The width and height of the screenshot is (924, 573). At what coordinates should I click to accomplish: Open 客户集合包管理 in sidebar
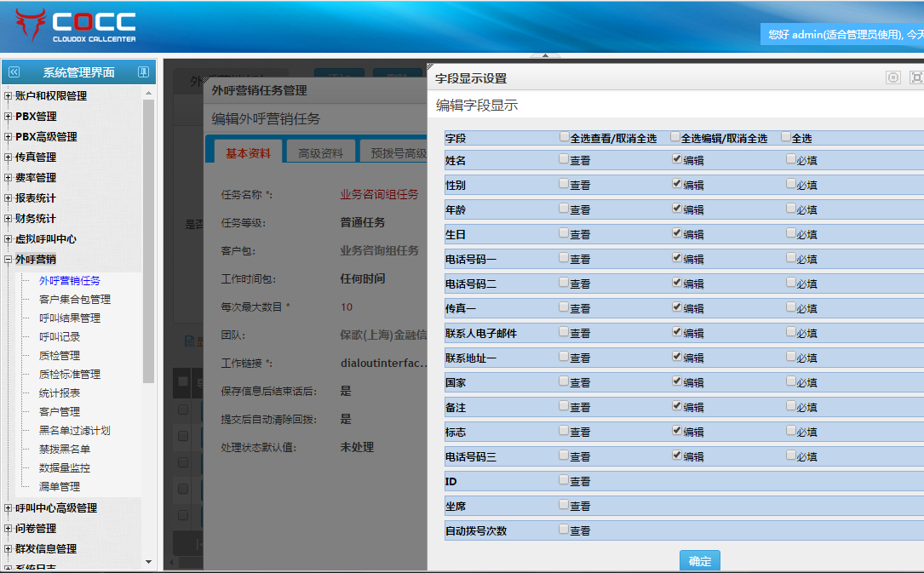(75, 299)
